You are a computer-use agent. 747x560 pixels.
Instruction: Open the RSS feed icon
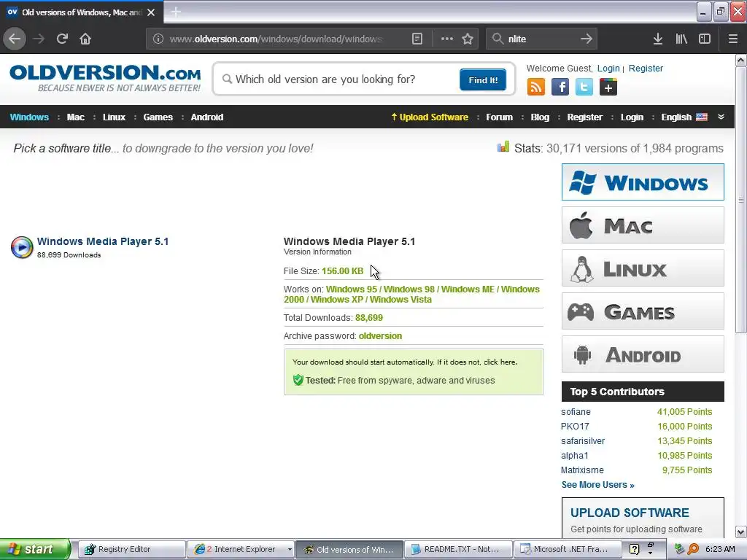tap(536, 87)
